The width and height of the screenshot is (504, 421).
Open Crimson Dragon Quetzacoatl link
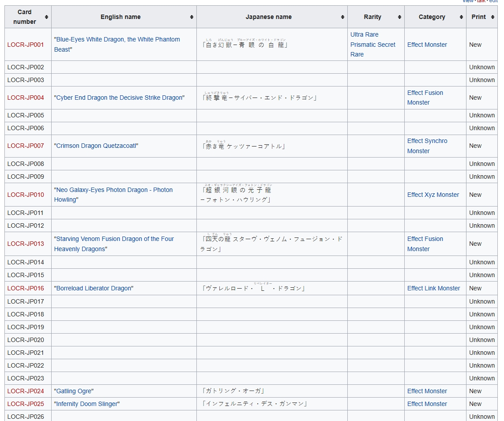click(x=96, y=146)
